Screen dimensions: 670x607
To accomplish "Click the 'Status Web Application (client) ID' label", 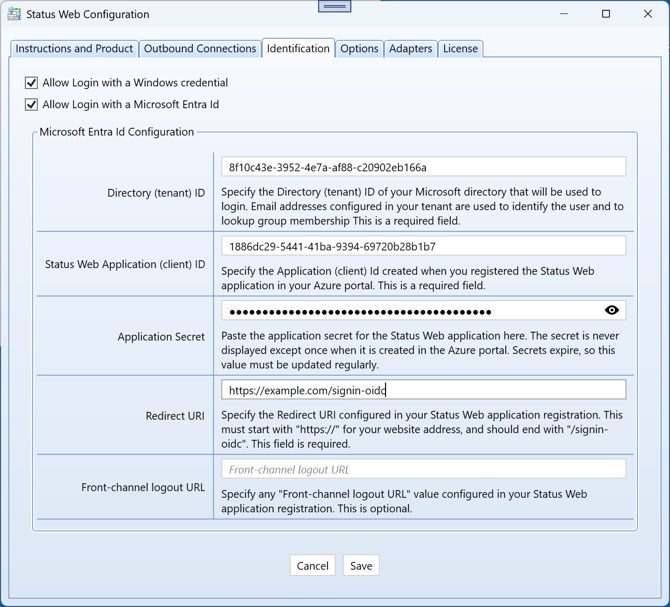I will click(125, 264).
